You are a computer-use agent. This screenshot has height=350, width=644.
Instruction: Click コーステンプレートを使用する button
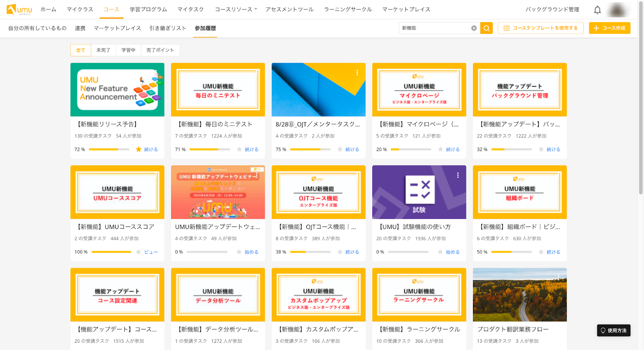click(541, 28)
